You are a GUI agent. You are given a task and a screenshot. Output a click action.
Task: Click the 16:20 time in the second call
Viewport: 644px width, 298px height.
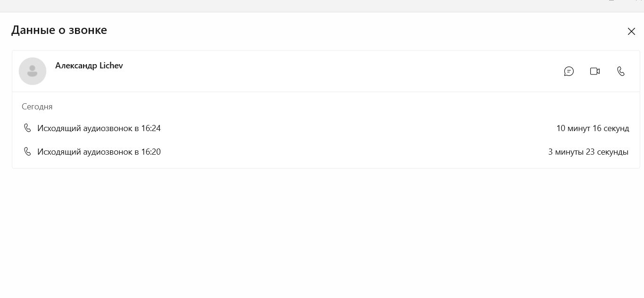click(x=151, y=152)
